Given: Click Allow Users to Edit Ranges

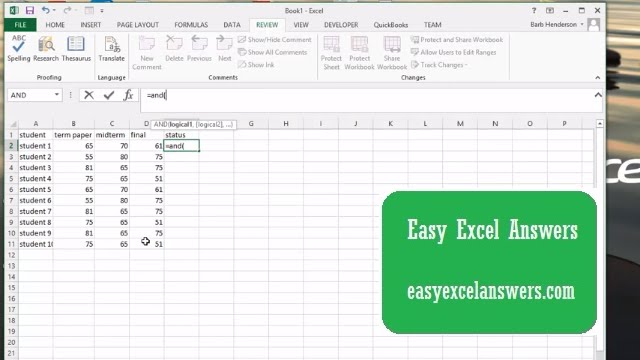Looking at the screenshot, I should [x=453, y=52].
